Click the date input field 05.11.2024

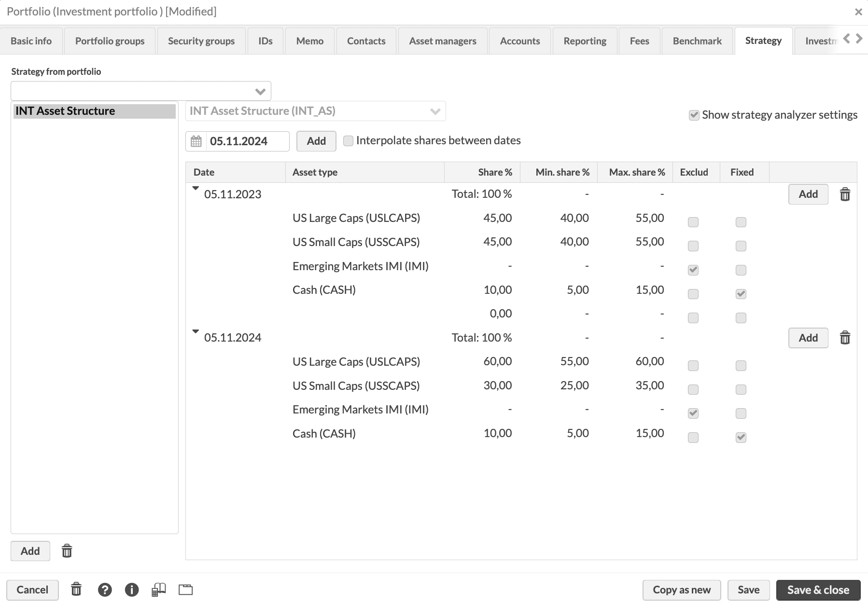pos(248,141)
